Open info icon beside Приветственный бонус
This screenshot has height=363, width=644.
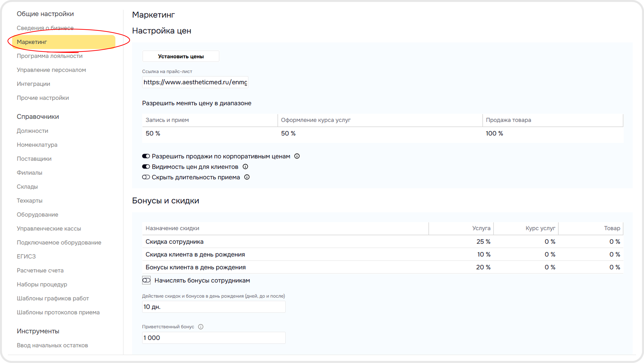point(200,327)
